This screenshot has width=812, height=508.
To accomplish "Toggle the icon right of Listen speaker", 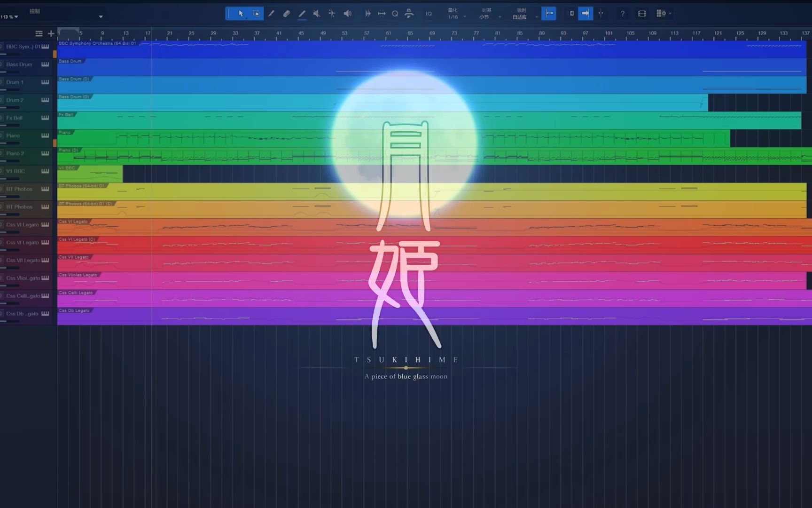I will coord(368,14).
